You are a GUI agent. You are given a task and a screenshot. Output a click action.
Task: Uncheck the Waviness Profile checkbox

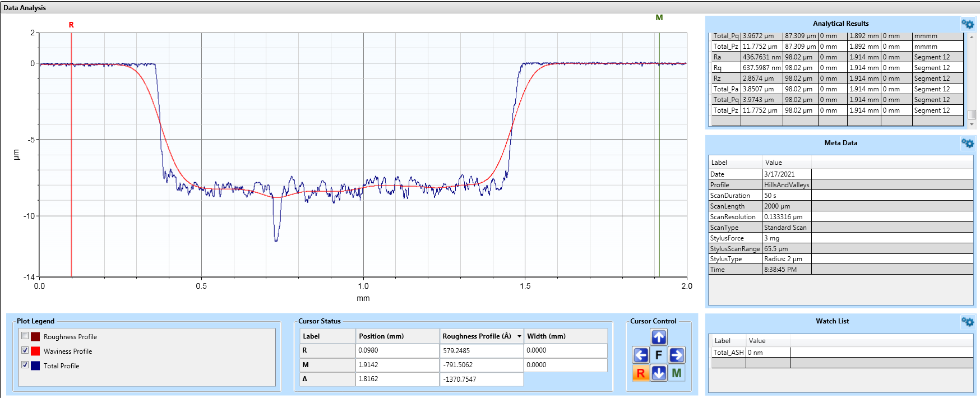tap(25, 350)
